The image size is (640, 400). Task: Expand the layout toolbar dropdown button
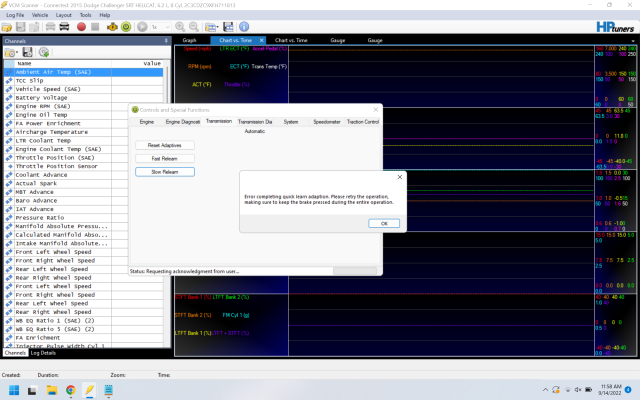click(216, 27)
